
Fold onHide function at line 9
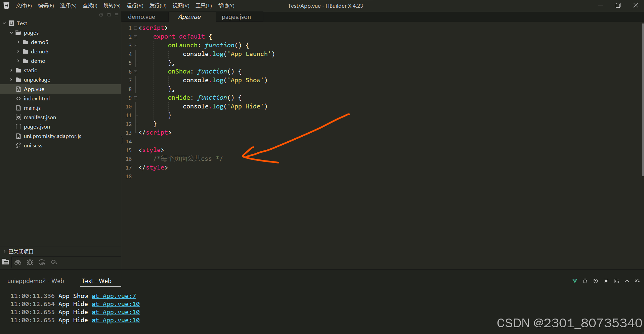(136, 98)
